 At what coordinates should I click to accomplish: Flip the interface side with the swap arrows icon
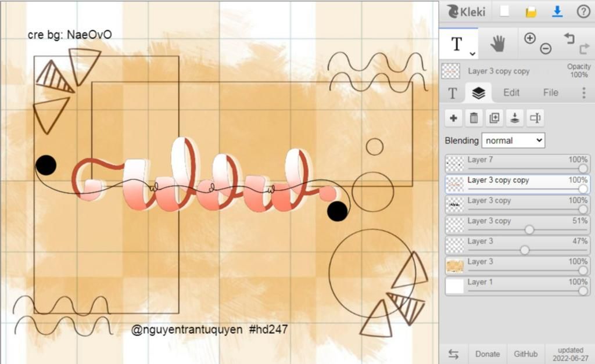click(x=453, y=354)
